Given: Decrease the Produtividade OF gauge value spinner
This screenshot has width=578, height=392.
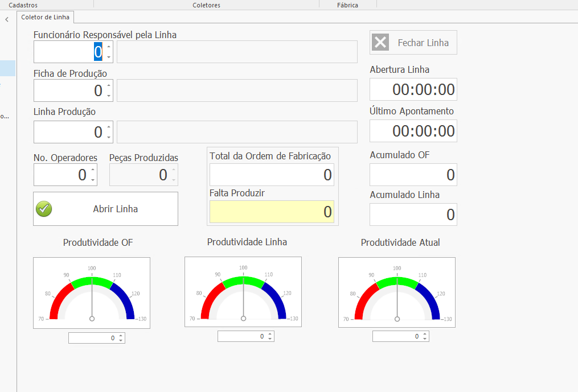Looking at the screenshot, I should tap(121, 341).
